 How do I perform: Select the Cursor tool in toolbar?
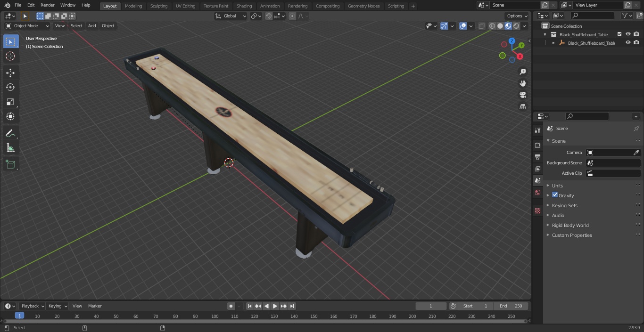click(x=10, y=56)
